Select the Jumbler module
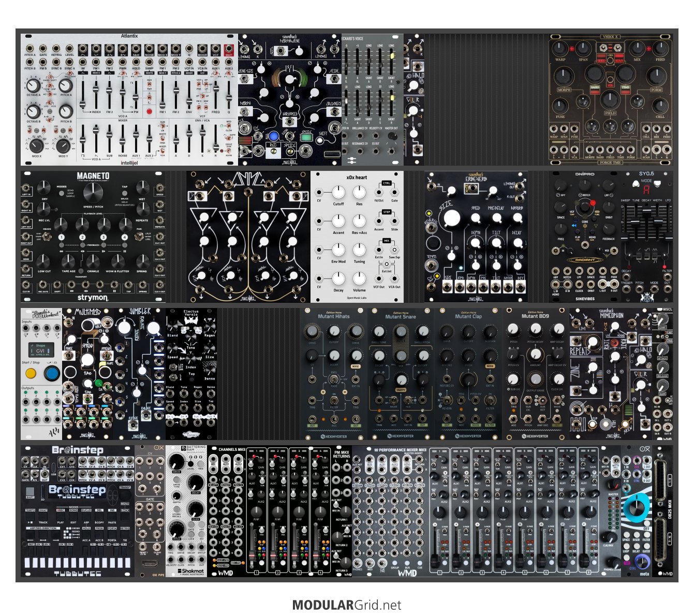The image size is (694, 616). (140, 374)
